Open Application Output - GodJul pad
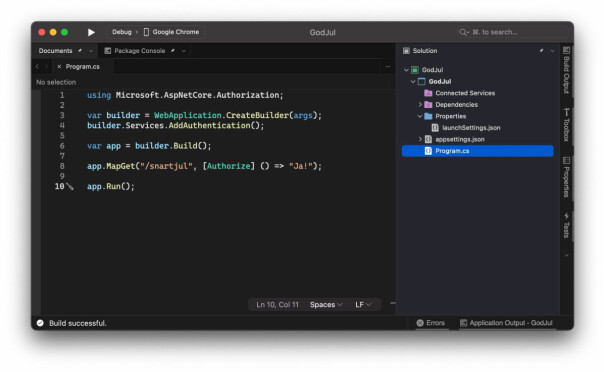Viewport: 604px width, 372px height. click(x=506, y=323)
